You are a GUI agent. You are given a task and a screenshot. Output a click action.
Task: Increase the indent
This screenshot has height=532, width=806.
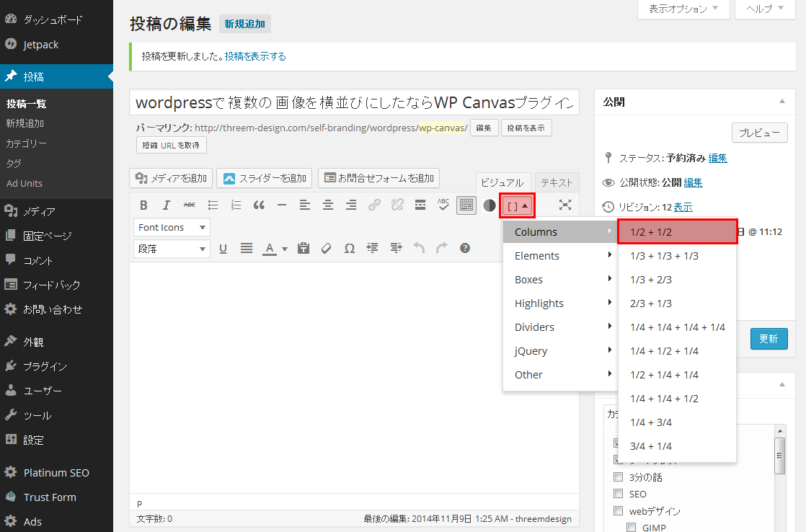[396, 249]
